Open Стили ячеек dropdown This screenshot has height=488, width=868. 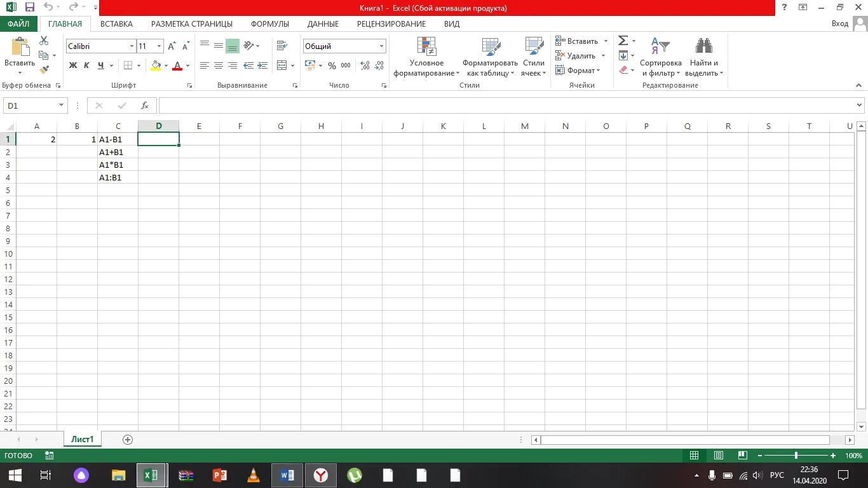533,57
